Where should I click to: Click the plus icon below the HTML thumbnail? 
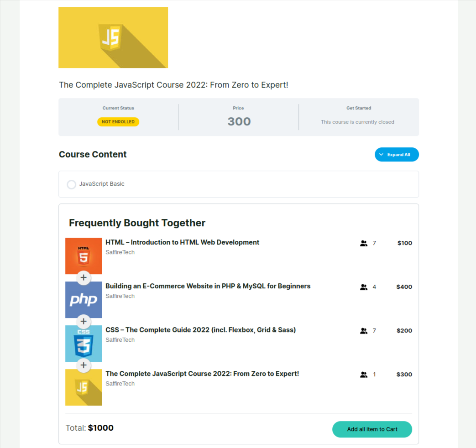(x=84, y=277)
